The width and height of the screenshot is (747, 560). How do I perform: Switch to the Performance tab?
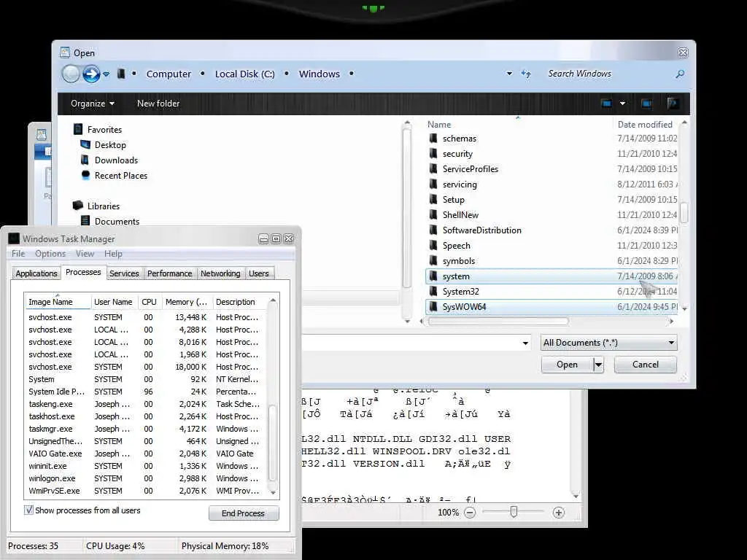click(x=169, y=273)
